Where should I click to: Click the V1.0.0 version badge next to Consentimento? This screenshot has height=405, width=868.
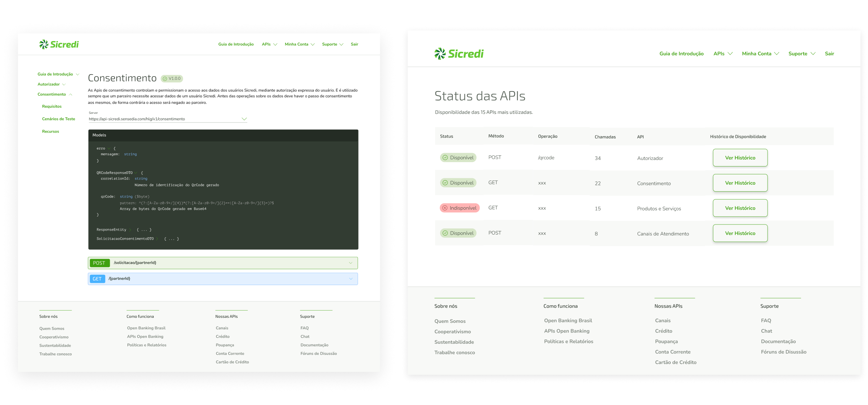click(172, 79)
